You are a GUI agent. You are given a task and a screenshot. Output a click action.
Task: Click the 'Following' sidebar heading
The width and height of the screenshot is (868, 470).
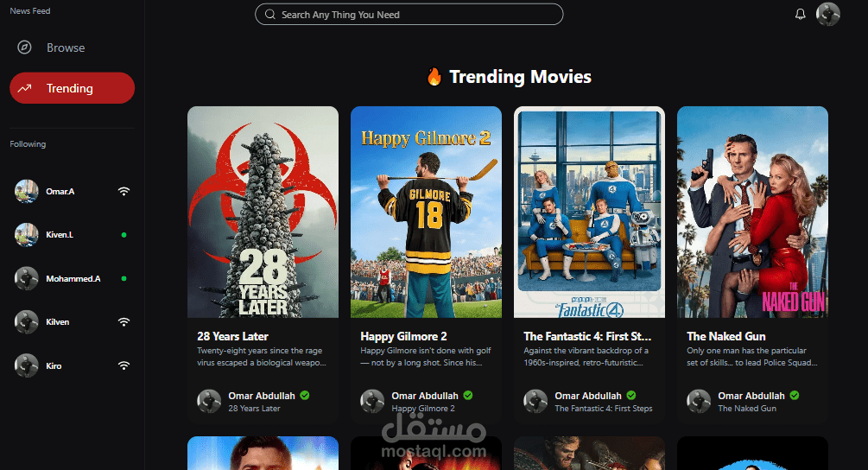[x=28, y=144]
